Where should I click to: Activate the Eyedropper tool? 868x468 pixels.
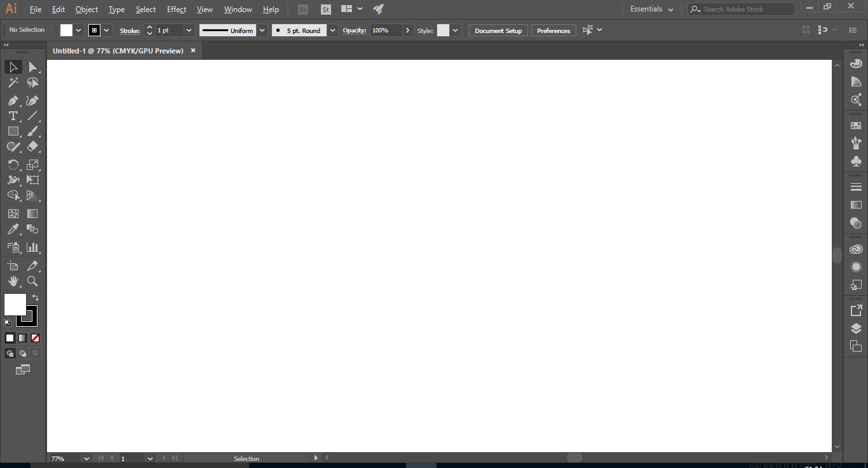[13, 230]
